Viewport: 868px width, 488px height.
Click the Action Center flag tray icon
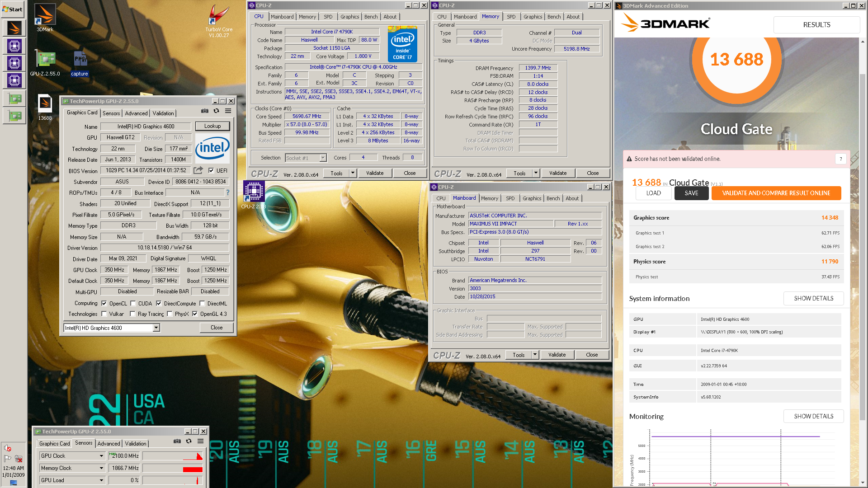8,459
